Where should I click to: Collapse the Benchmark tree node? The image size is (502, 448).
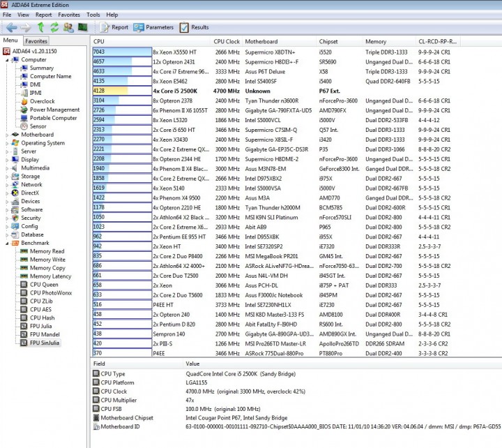(7, 244)
